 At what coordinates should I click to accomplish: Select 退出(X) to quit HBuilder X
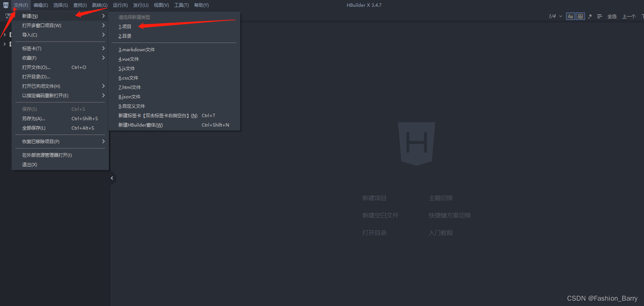pyautogui.click(x=61, y=165)
